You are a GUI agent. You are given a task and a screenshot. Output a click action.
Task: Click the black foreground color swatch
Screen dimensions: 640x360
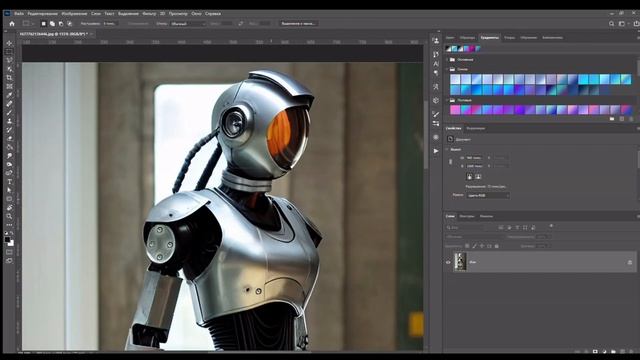(x=7, y=240)
